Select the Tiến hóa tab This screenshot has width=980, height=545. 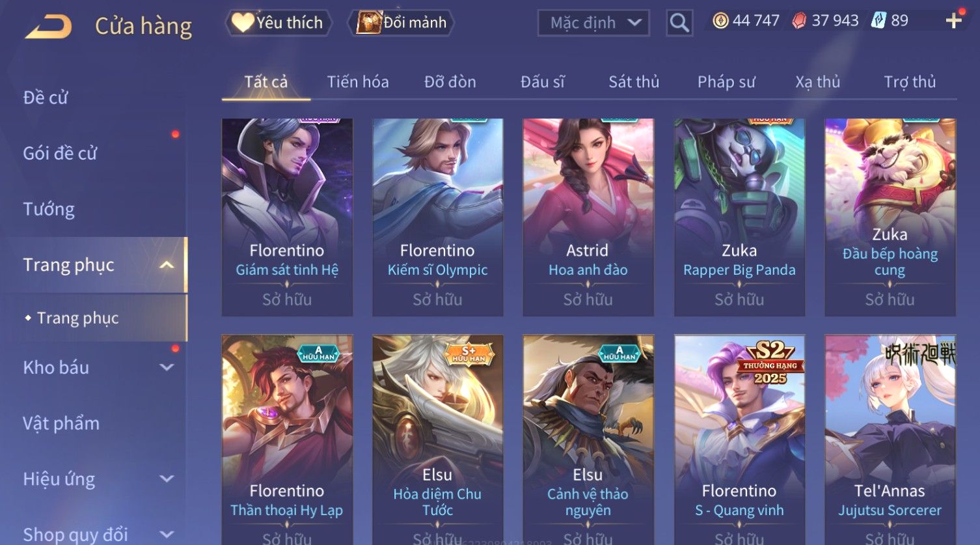[x=358, y=82]
